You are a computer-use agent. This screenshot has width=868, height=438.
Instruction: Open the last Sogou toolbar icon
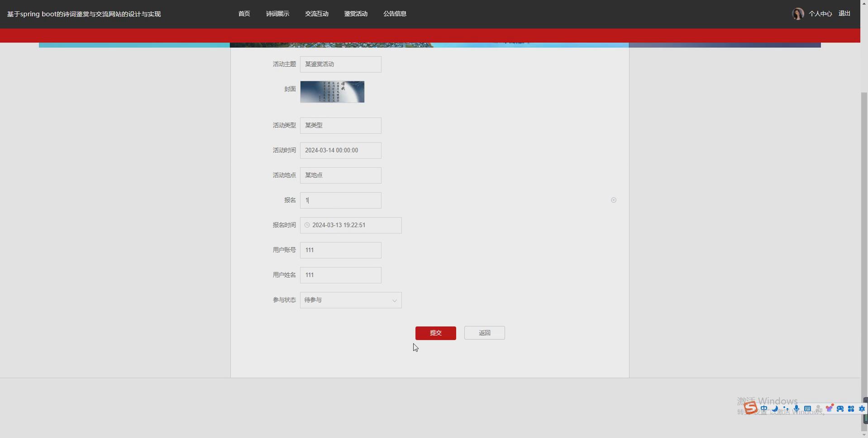point(862,409)
